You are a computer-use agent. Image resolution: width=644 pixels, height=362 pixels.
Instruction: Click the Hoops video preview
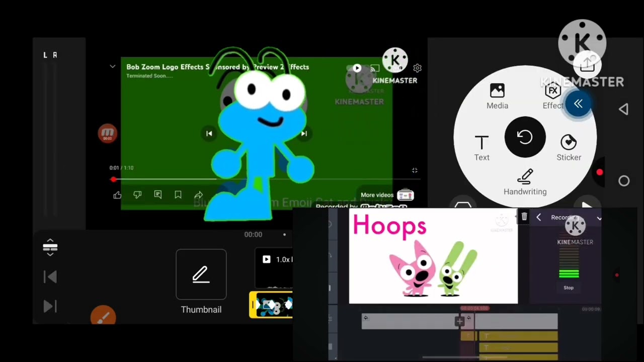433,256
